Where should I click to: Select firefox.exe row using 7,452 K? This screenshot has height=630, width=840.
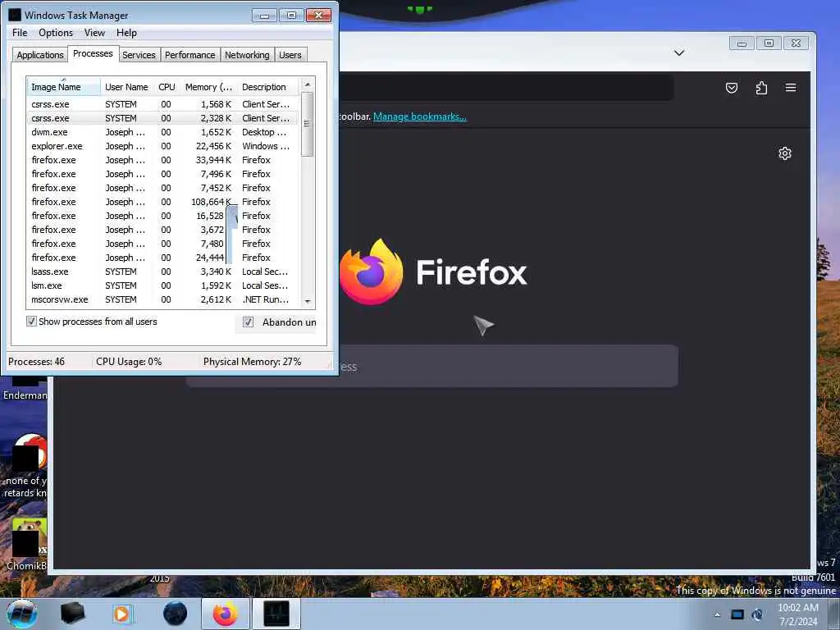point(162,188)
